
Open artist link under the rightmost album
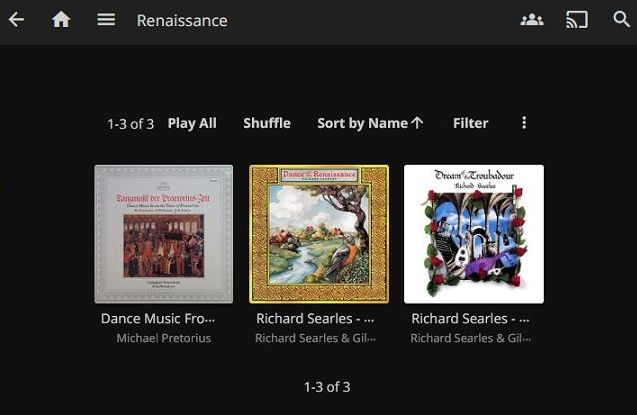(470, 338)
